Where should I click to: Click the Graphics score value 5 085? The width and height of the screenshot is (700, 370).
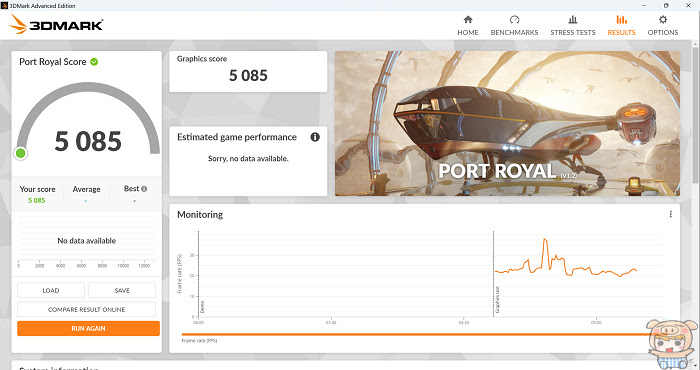pyautogui.click(x=248, y=75)
